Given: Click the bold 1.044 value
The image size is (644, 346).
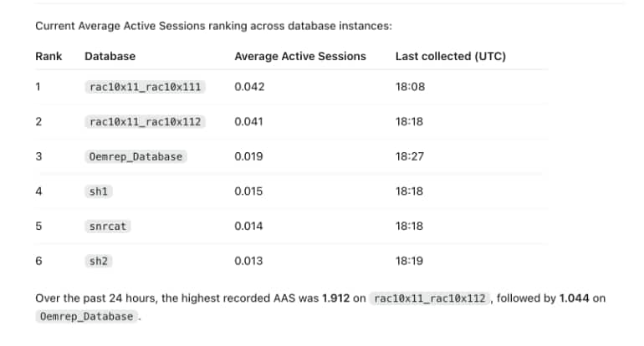Looking at the screenshot, I should point(574,298).
